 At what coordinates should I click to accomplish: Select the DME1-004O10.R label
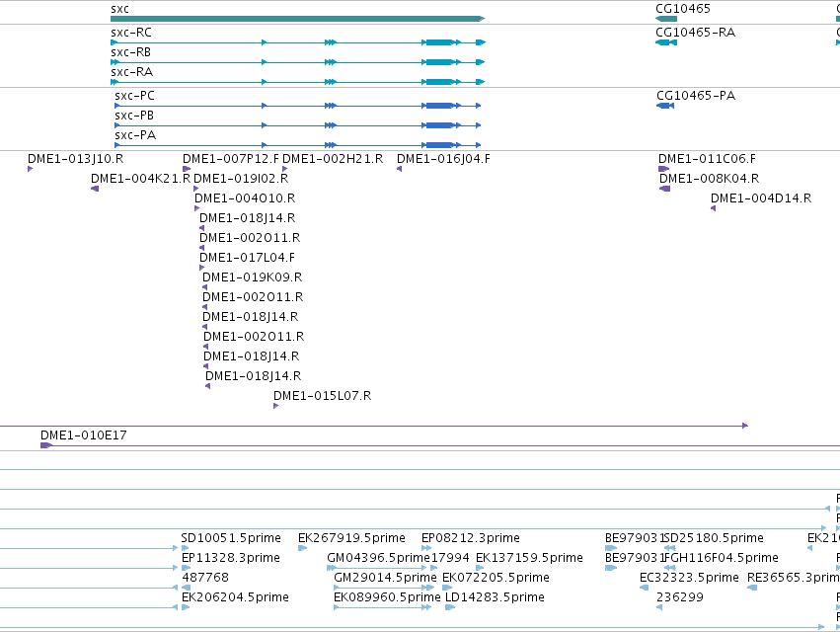(x=245, y=198)
